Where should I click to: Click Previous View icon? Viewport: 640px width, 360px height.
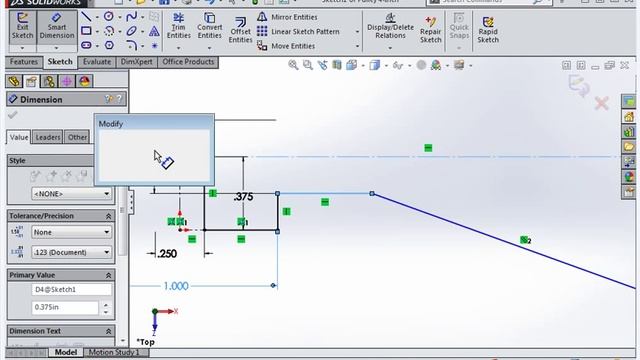322,65
